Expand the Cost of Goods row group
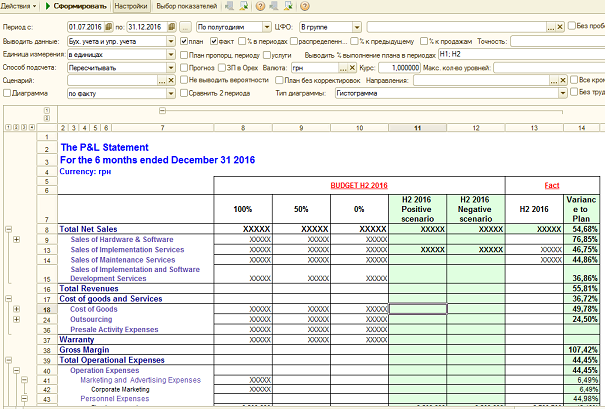 tap(16, 309)
